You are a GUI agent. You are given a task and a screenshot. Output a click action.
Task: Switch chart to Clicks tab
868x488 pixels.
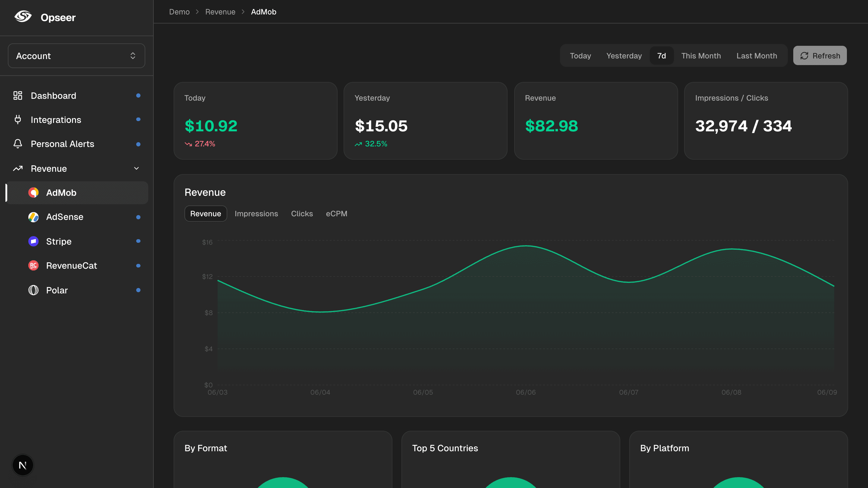click(302, 214)
